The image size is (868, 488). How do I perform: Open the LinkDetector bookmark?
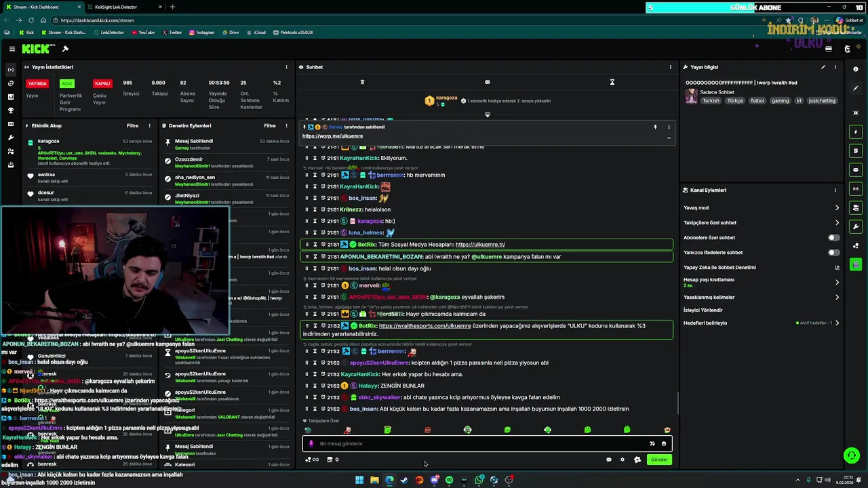pyautogui.click(x=108, y=33)
